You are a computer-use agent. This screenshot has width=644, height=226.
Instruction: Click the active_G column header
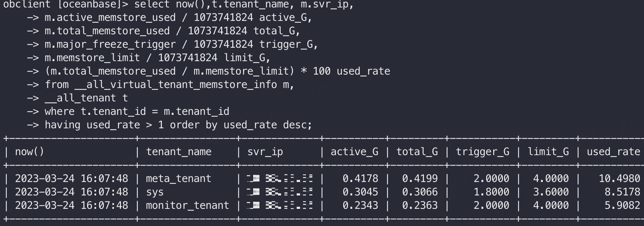point(354,152)
